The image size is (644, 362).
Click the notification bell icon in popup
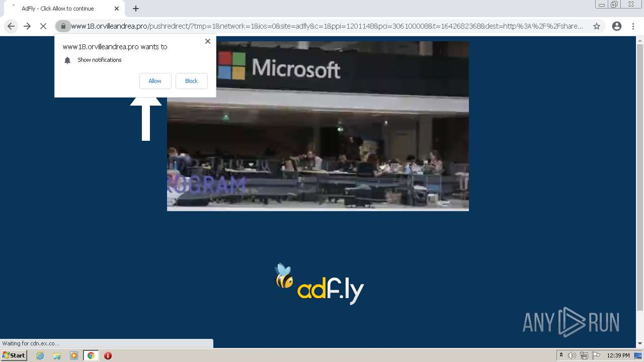click(67, 60)
